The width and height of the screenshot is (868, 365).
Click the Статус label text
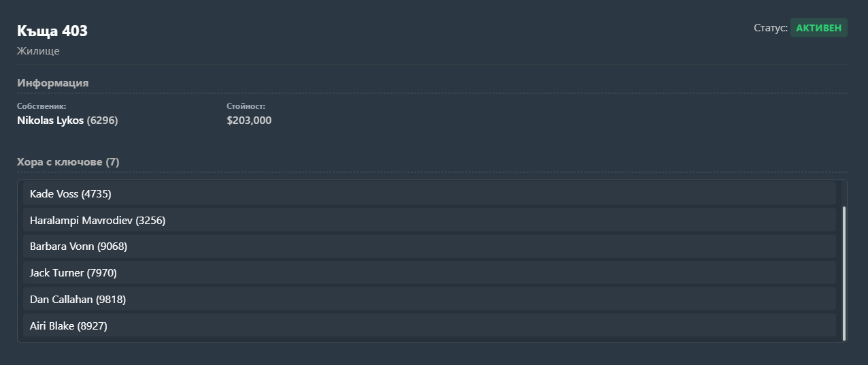click(x=771, y=28)
